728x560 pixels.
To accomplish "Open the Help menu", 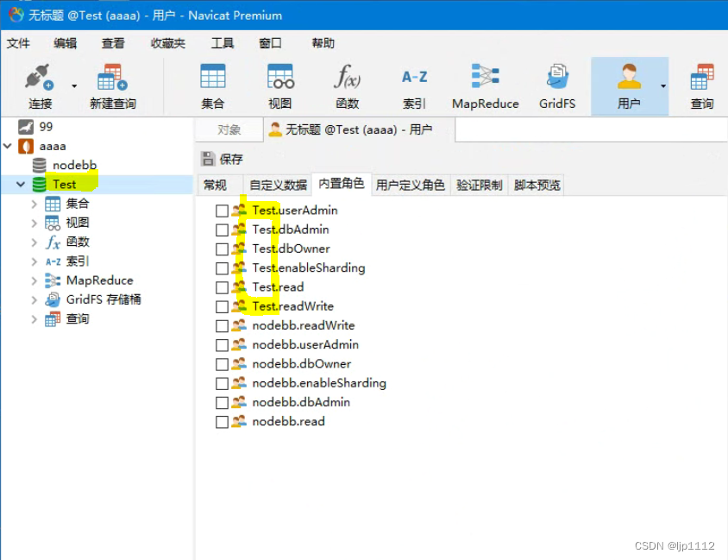I will point(323,43).
